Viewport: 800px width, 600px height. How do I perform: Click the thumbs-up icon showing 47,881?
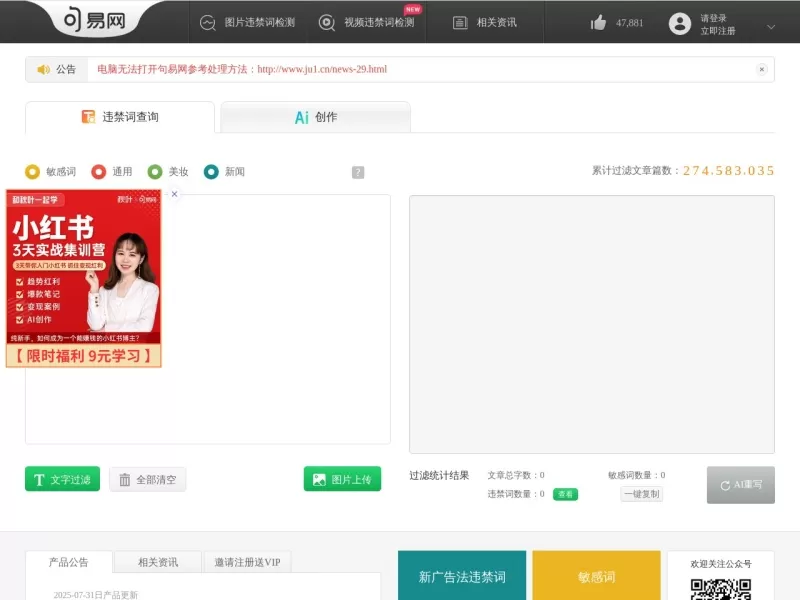600,22
